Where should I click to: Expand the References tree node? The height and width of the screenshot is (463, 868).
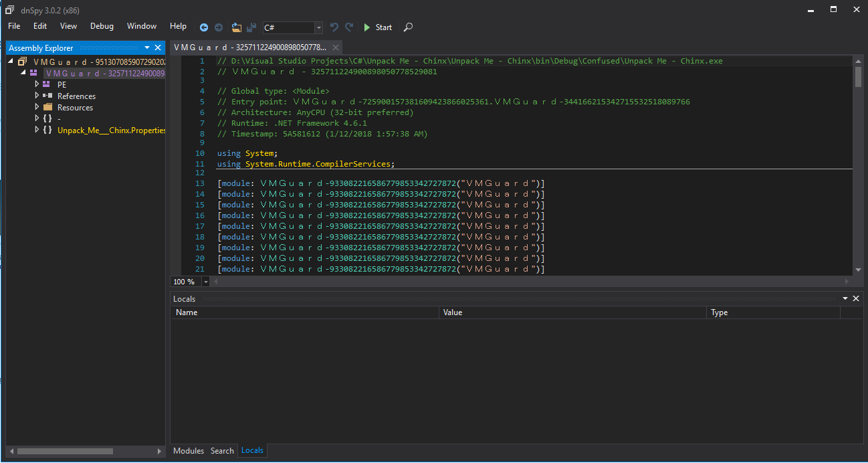tap(37, 96)
